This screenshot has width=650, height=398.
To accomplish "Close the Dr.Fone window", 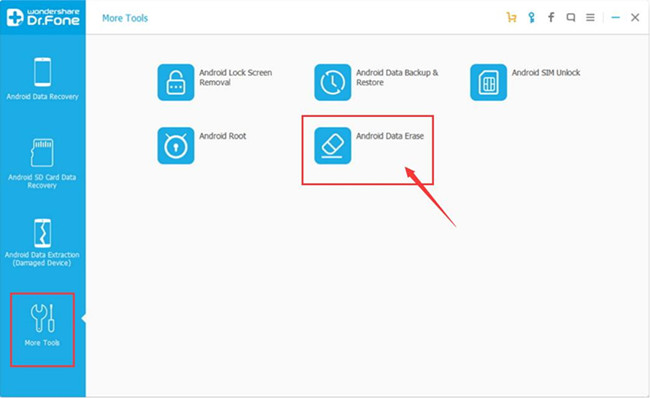I will coord(635,17).
